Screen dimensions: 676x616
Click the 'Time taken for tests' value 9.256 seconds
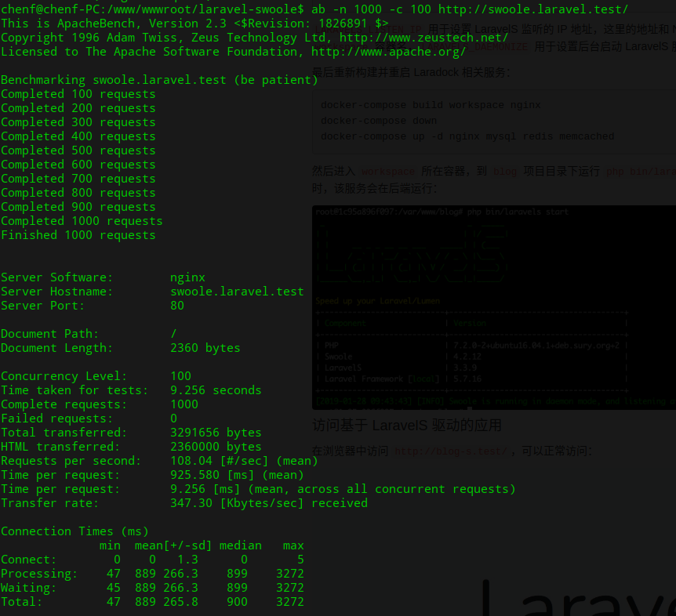pos(216,391)
